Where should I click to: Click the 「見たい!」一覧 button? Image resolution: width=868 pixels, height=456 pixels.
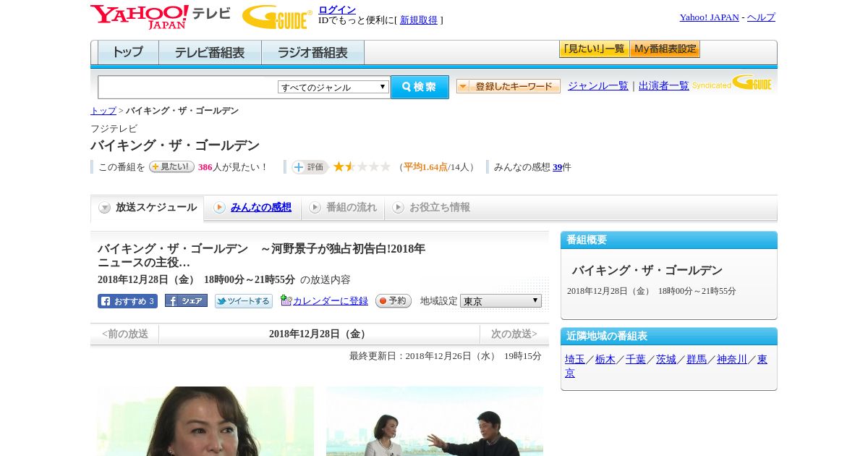tap(594, 49)
